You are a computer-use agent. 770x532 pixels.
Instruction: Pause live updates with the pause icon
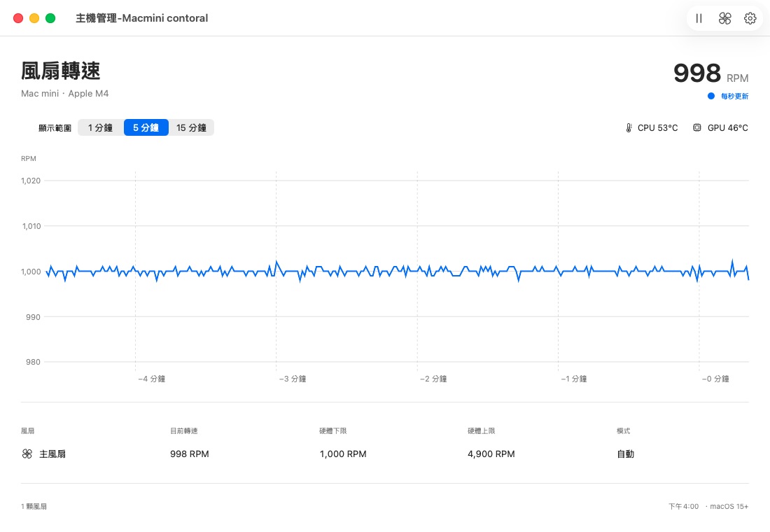pyautogui.click(x=699, y=19)
